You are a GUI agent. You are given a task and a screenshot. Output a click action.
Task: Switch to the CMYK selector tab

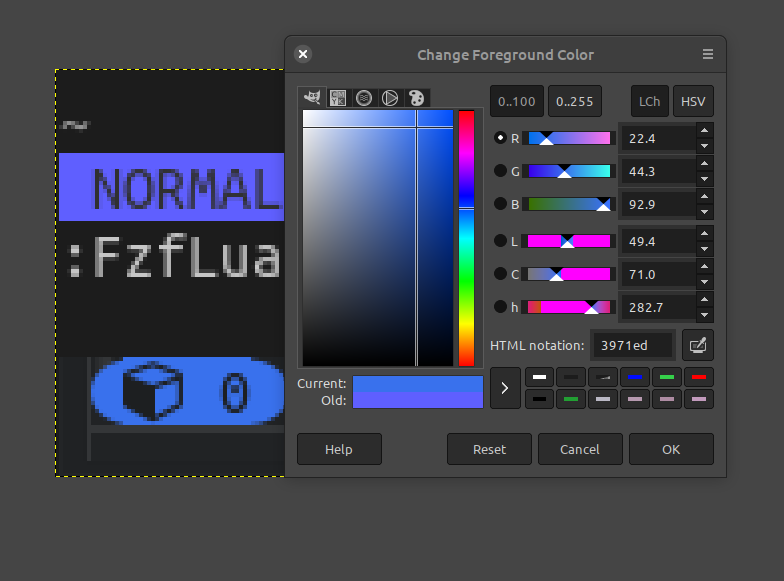click(338, 98)
